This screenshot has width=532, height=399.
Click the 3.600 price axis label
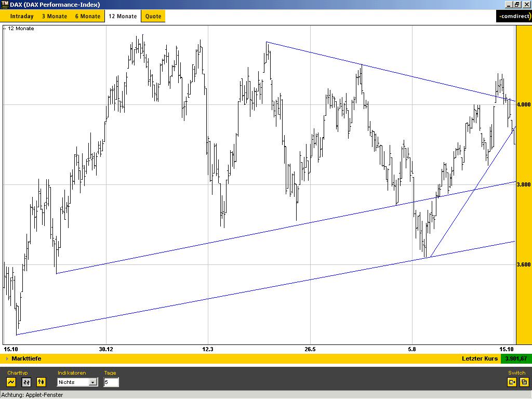[x=524, y=264]
